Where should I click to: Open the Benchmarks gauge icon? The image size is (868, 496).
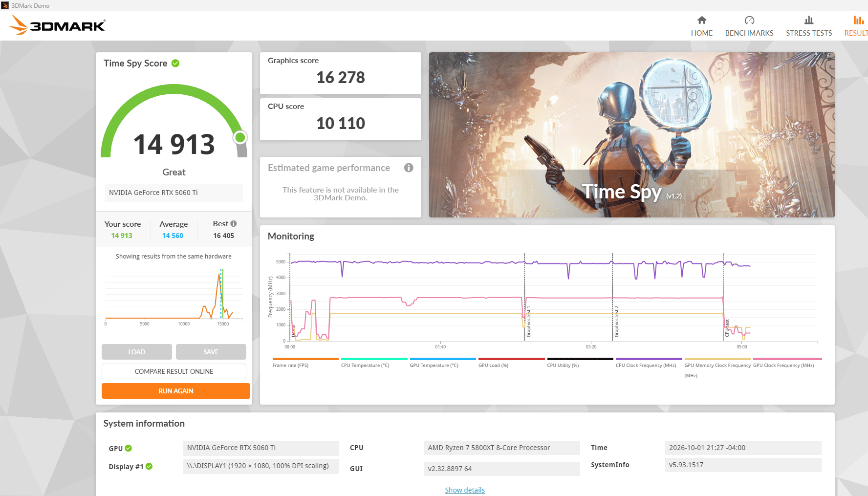(x=749, y=20)
